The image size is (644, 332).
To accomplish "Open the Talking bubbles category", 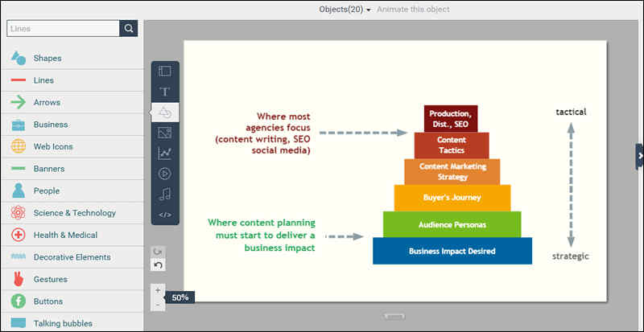I will 63,323.
